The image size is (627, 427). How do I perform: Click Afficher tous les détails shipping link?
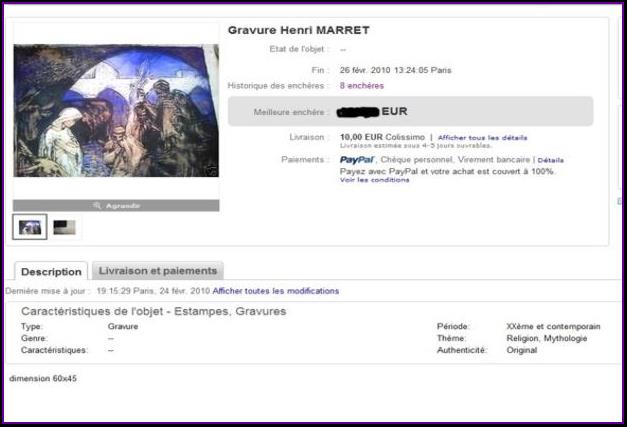point(482,138)
